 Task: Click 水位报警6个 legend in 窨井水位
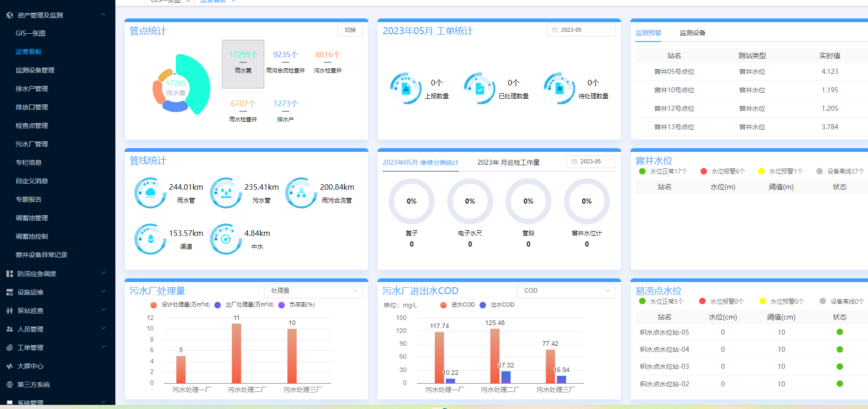click(x=723, y=171)
